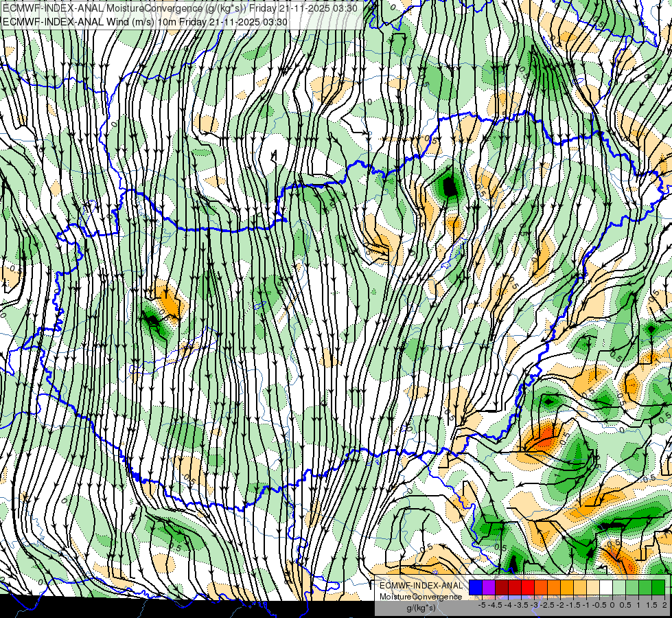Click the -2.5 tick label on legend
The height and width of the screenshot is (618, 672).
pos(547,605)
